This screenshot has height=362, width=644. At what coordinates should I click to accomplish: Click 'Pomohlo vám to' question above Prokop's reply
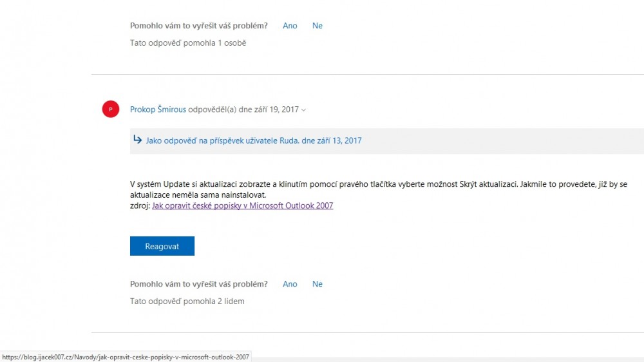tap(198, 26)
